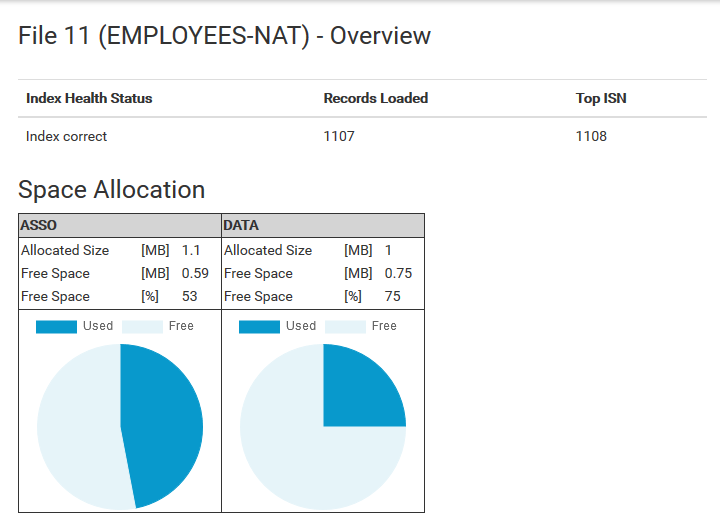Click the Records Loaded column header
The height and width of the screenshot is (532, 720).
click(x=375, y=98)
